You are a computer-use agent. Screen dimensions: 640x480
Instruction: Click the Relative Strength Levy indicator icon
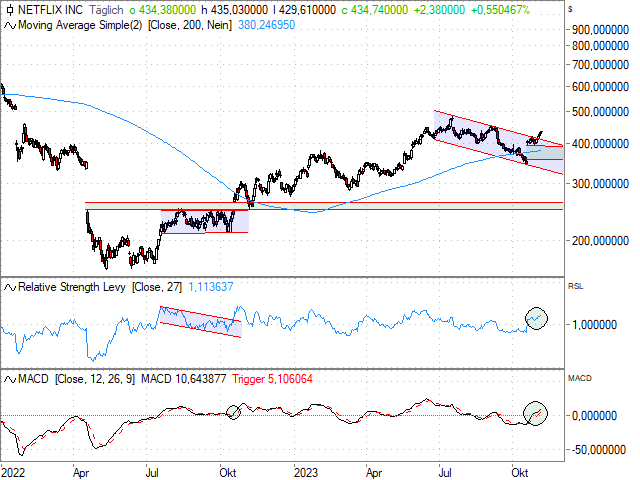pos(10,287)
